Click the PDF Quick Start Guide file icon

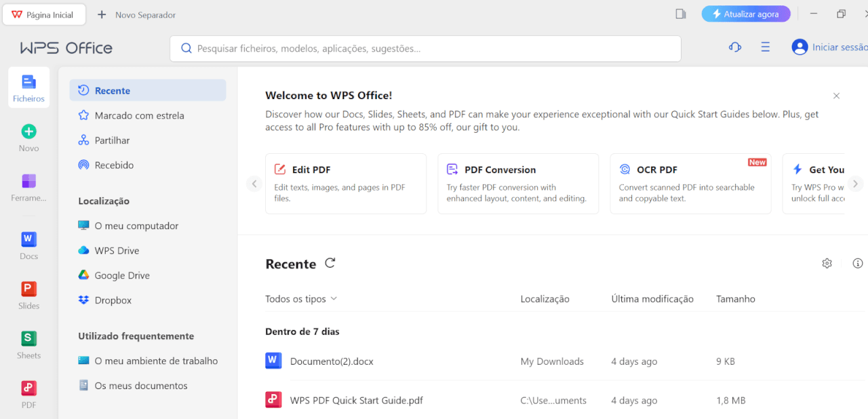tap(273, 400)
